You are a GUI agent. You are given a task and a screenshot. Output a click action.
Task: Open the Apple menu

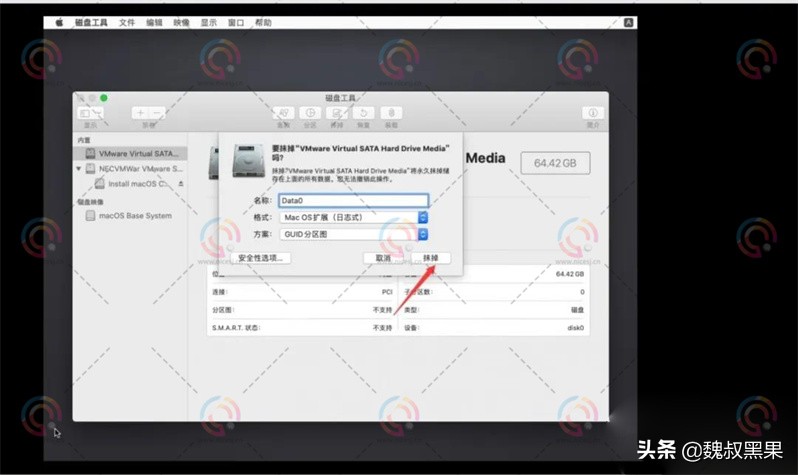59,22
